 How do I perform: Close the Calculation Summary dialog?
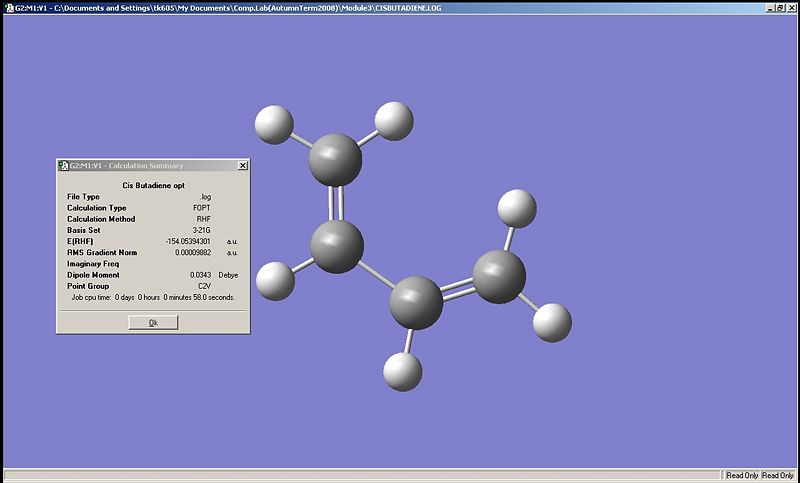pos(243,165)
